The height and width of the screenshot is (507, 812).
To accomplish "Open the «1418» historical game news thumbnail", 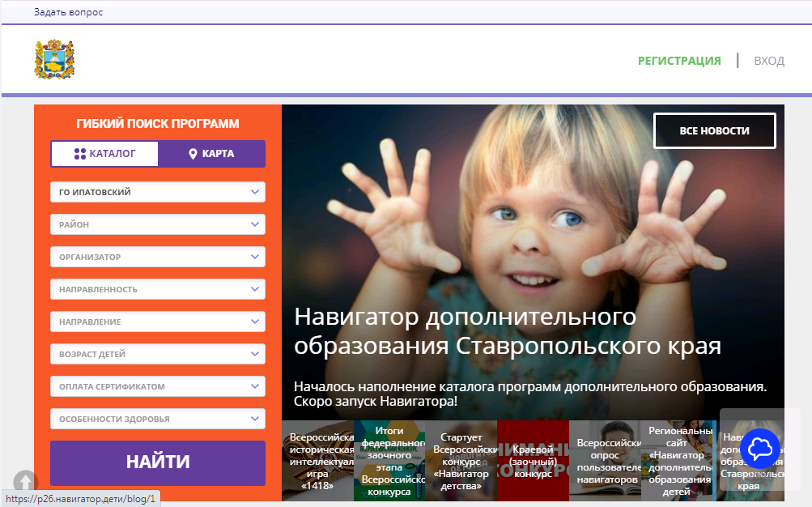I will tap(317, 461).
